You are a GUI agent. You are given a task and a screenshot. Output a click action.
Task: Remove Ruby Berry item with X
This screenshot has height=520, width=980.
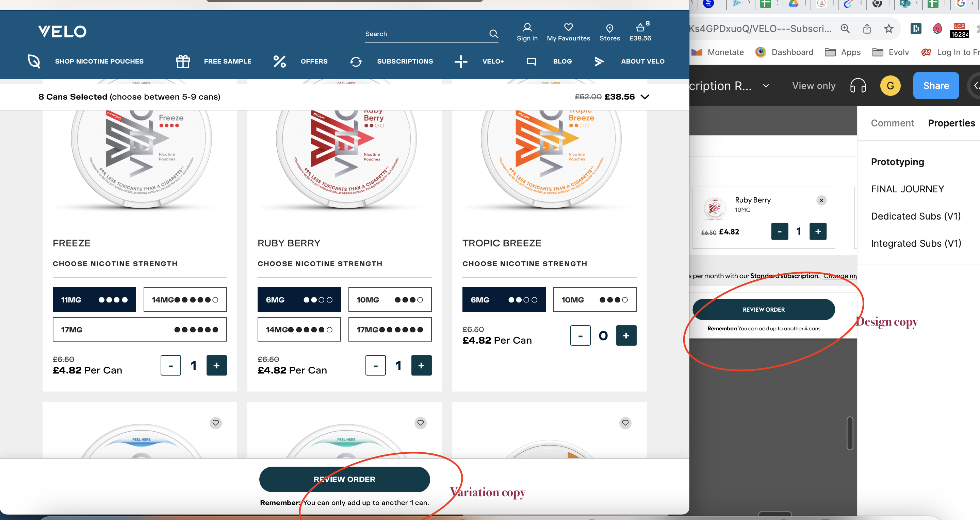pyautogui.click(x=821, y=200)
